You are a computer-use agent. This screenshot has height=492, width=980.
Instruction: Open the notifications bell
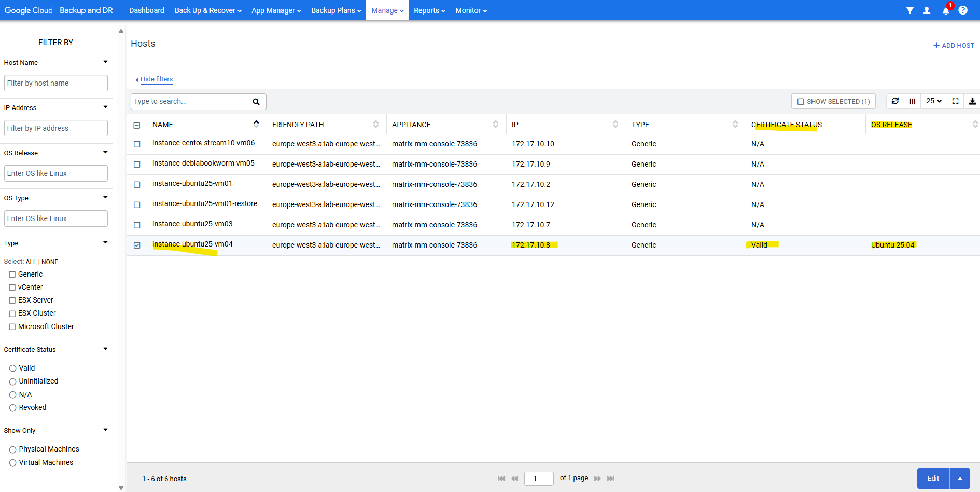pyautogui.click(x=946, y=11)
